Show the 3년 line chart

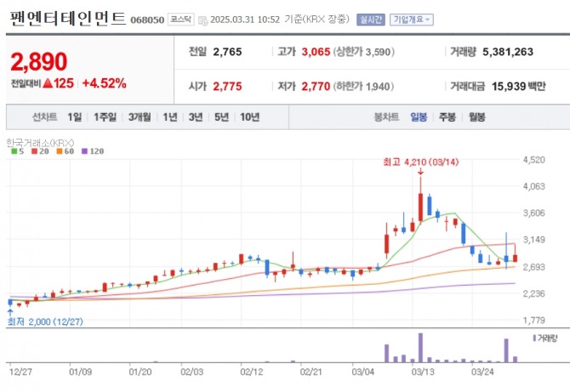[196, 117]
